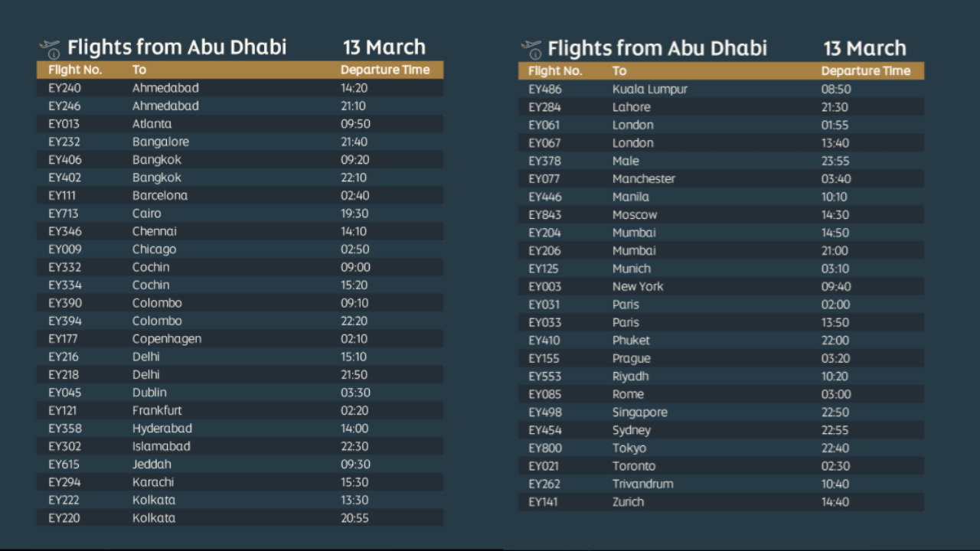
Task: Select Dublin destination in flight list
Action: pyautogui.click(x=149, y=393)
